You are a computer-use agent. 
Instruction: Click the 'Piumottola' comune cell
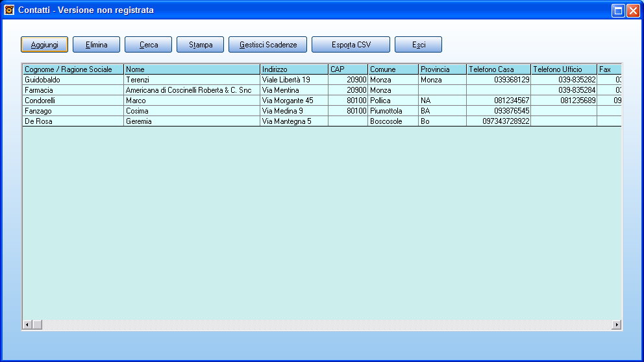(393, 111)
